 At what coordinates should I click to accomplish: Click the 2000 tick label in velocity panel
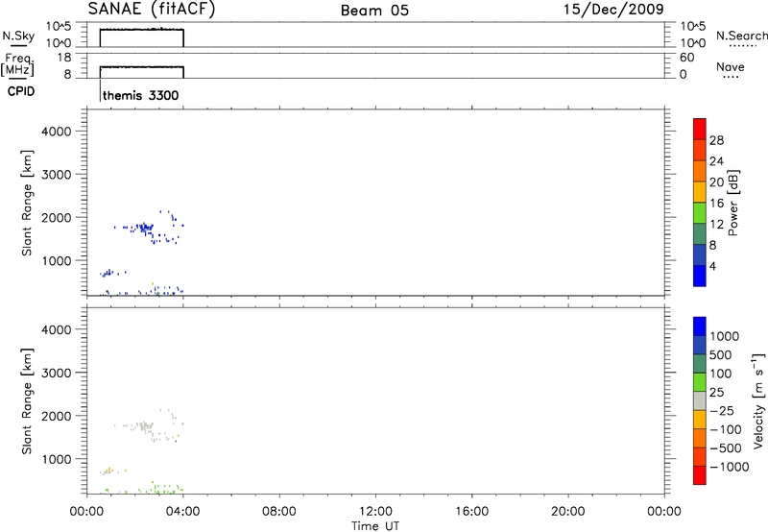[x=57, y=416]
